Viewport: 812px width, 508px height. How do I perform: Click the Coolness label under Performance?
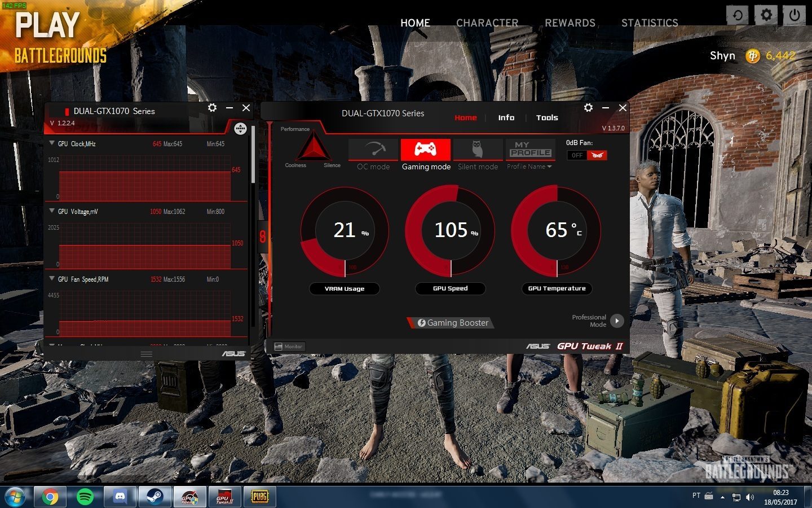(295, 165)
